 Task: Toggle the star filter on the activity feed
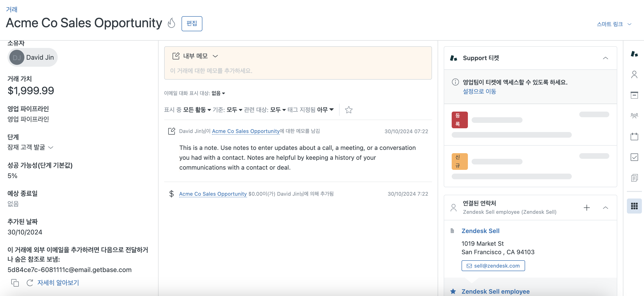(349, 110)
